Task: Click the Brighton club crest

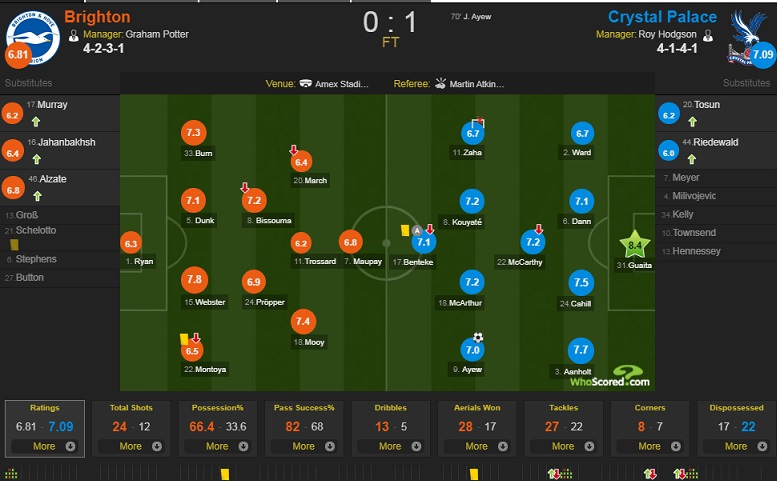Action: click(33, 38)
